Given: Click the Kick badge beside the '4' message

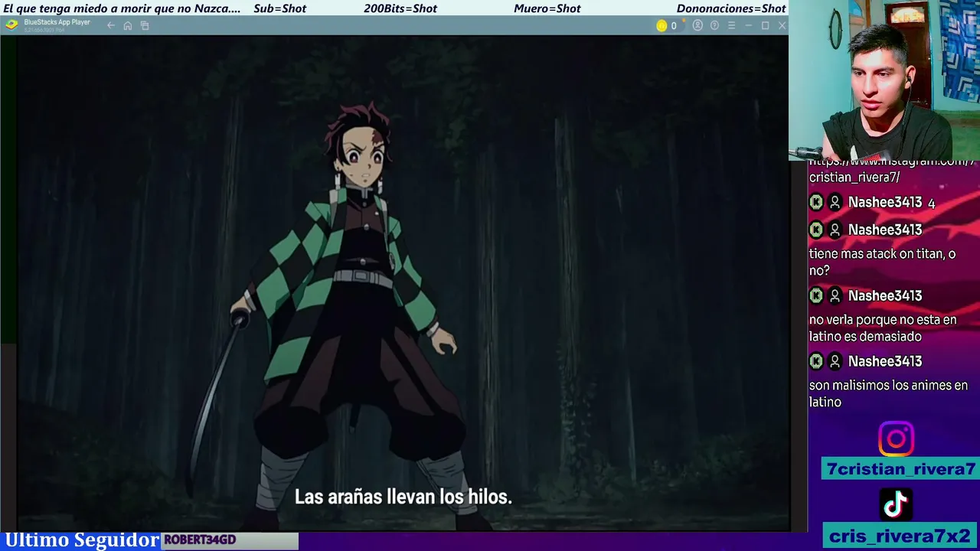Looking at the screenshot, I should [816, 202].
